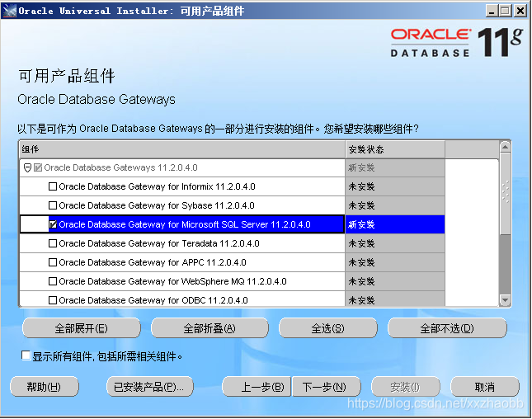Open 已安装产品(P)... dialog
532x419 pixels.
149,387
